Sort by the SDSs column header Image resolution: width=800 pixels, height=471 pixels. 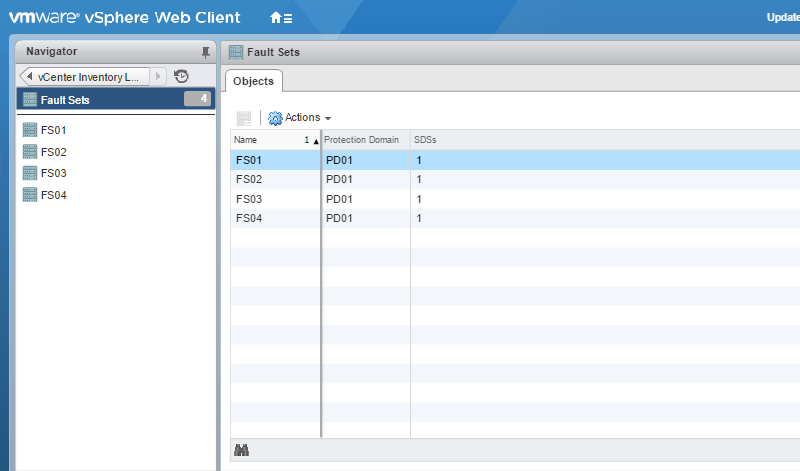pyautogui.click(x=605, y=140)
